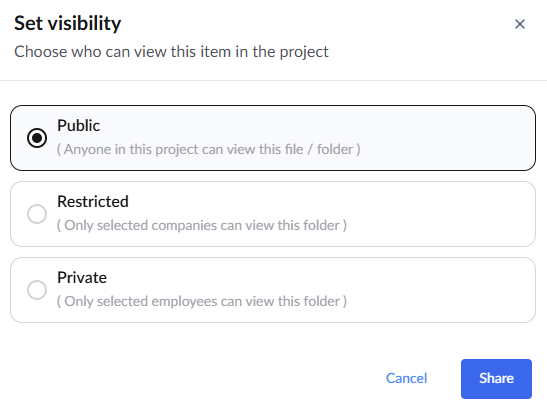Screen dimensions: 547x402
Task: Click the word "folder" in Public description
Action: point(335,149)
